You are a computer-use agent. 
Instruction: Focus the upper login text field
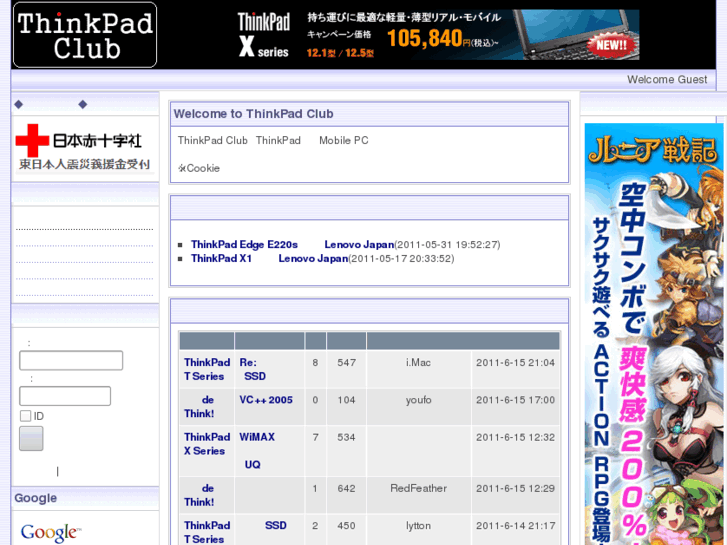click(71, 360)
